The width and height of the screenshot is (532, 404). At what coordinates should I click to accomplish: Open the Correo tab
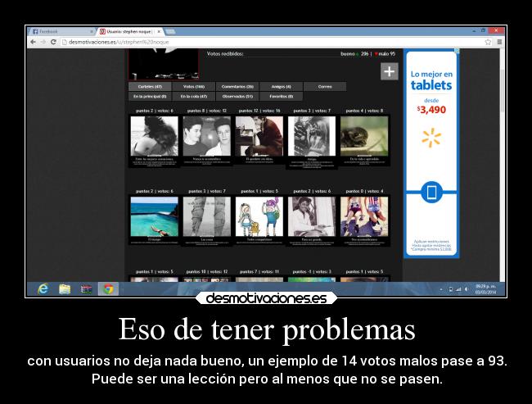325,87
